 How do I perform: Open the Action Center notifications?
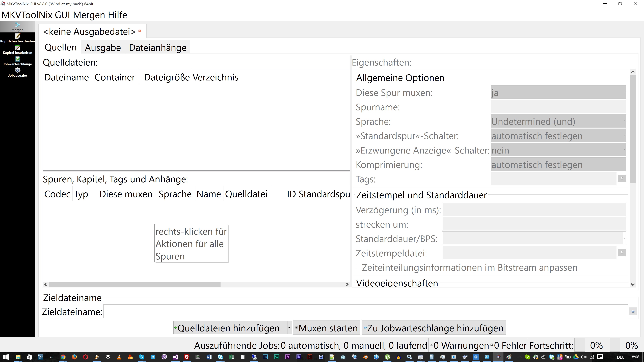coord(600,357)
